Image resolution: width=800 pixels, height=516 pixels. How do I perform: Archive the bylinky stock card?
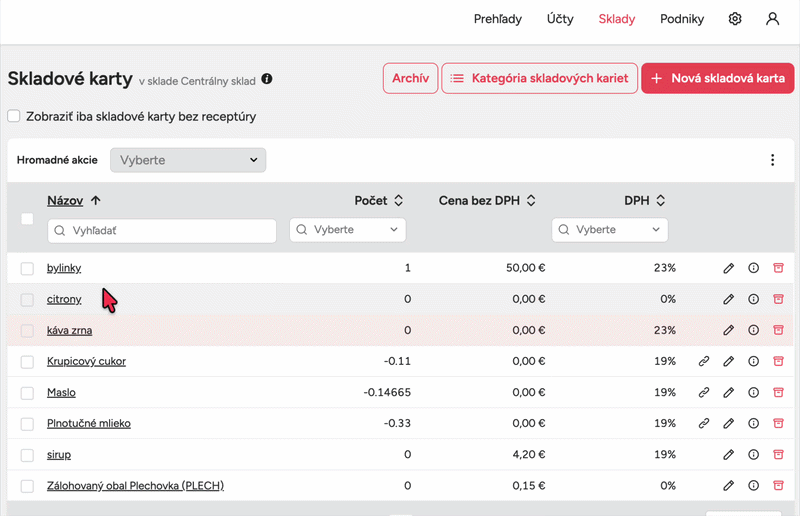tap(778, 268)
